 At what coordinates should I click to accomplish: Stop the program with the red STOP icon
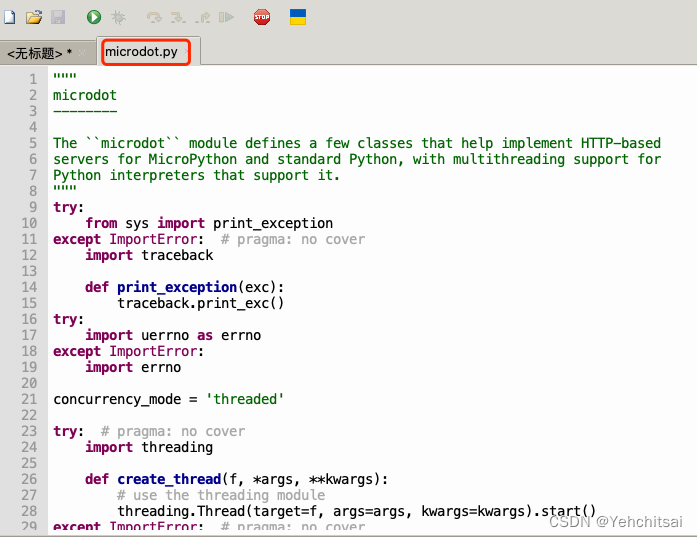[262, 17]
